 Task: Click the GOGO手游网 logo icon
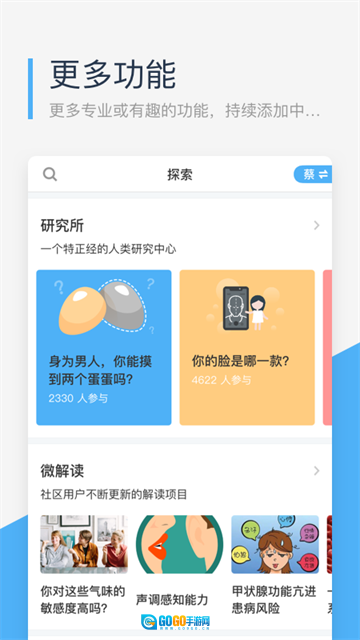tap(149, 622)
